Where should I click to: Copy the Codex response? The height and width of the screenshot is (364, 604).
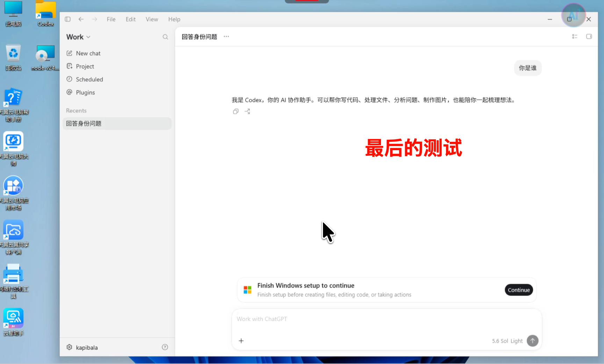(x=236, y=111)
